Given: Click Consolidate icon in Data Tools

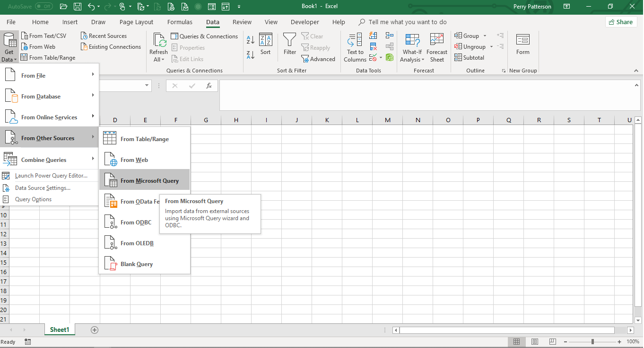Looking at the screenshot, I should [x=390, y=36].
